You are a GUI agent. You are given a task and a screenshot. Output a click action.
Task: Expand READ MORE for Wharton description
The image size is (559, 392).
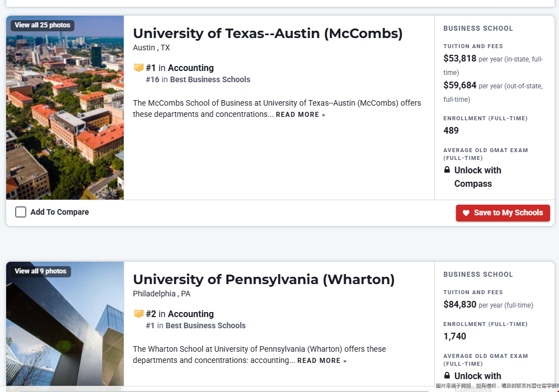[321, 361]
